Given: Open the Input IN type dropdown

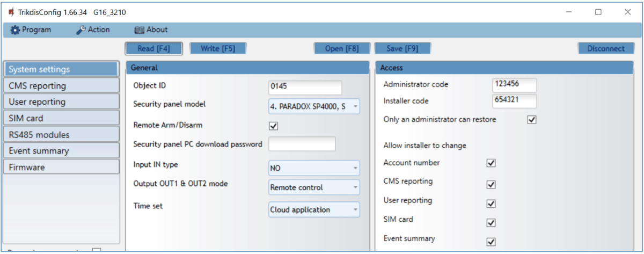Looking at the screenshot, I should point(314,168).
